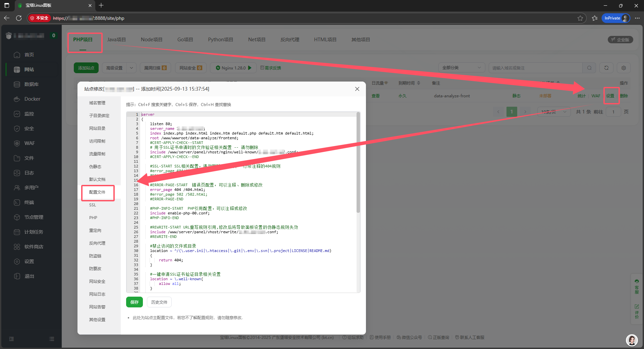This screenshot has height=349, width=644.
Task: Click the 添加站点 add site button
Action: pyautogui.click(x=86, y=68)
